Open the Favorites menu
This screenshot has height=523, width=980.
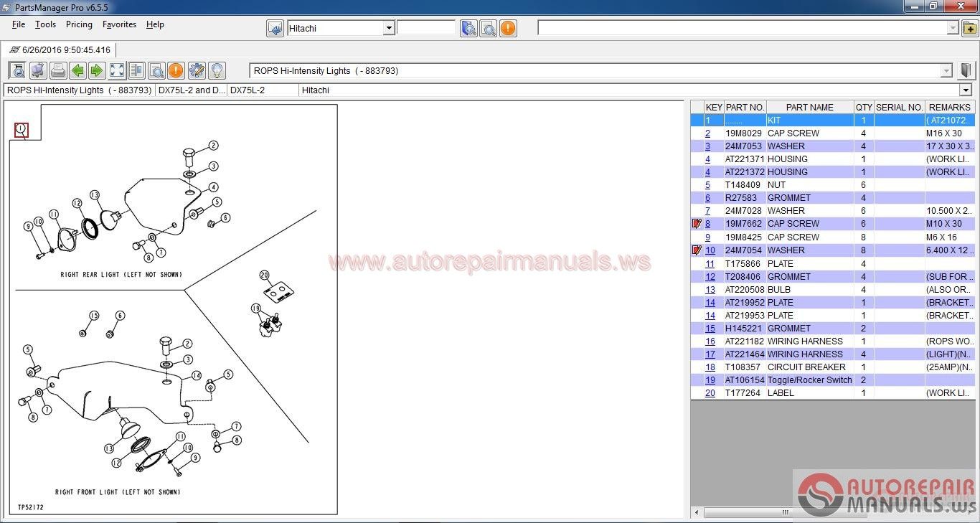point(119,24)
